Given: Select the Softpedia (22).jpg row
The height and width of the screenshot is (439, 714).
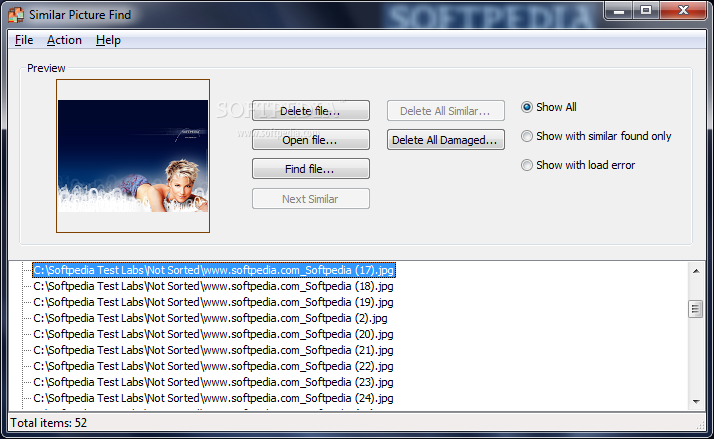Looking at the screenshot, I should pos(213,366).
